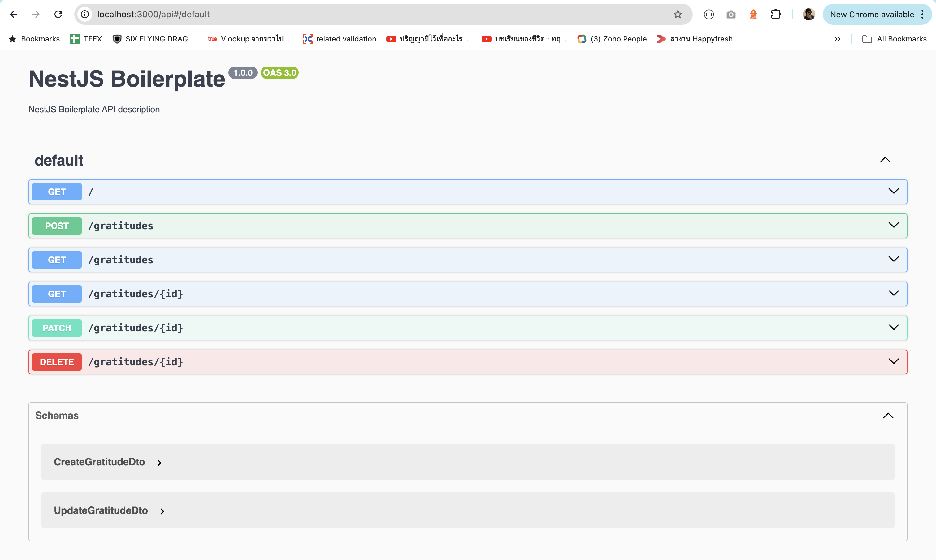
Task: Click the browser forward arrow
Action: point(36,14)
